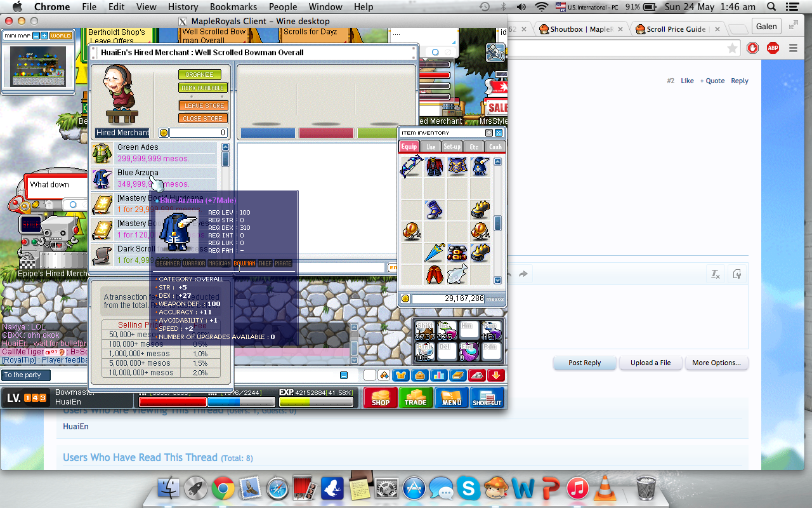This screenshot has width=812, height=508.
Task: Click the inventory scrollbar handle
Action: 498,223
